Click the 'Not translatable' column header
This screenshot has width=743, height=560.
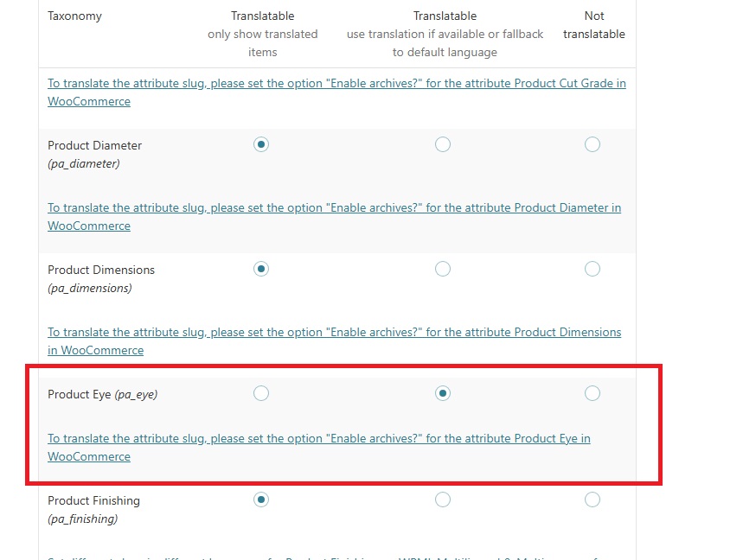[x=593, y=25]
